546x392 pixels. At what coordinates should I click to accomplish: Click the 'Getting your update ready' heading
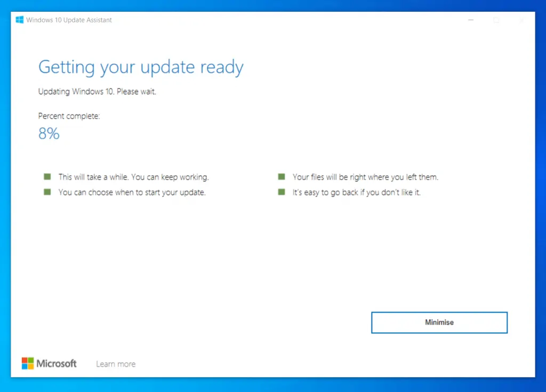coord(141,67)
